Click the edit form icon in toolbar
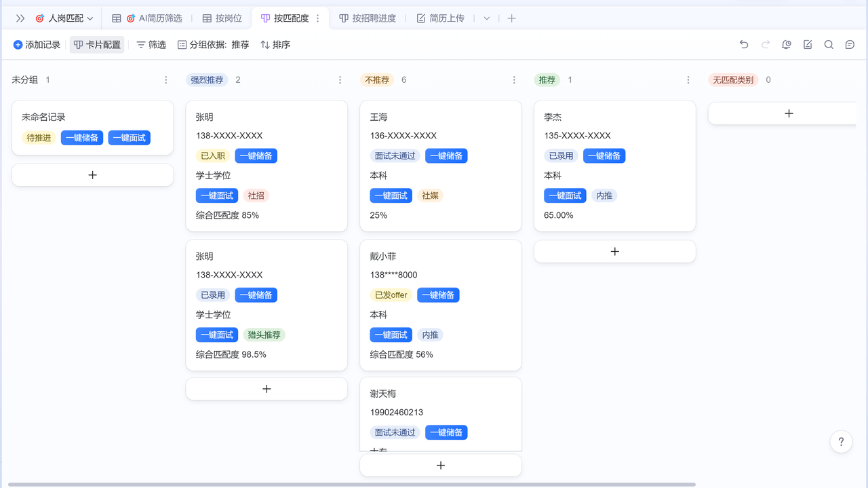Screen dimensions: 868x488 click(x=808, y=45)
